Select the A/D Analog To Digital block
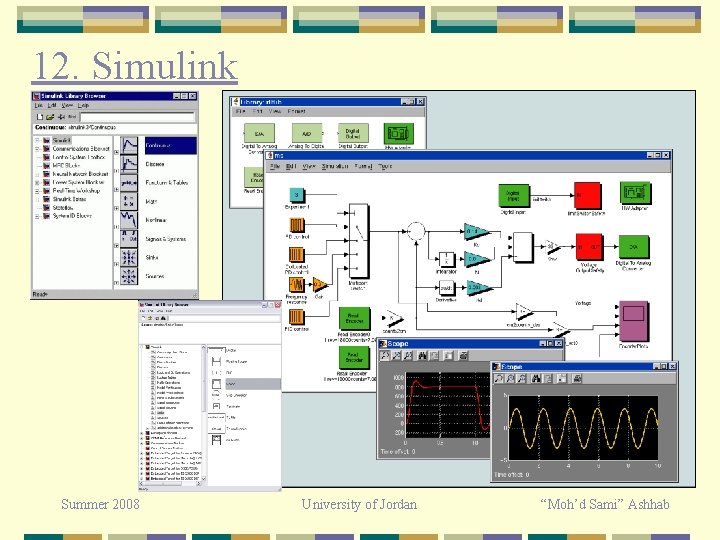Viewport: 720px width, 540px height. tap(307, 134)
